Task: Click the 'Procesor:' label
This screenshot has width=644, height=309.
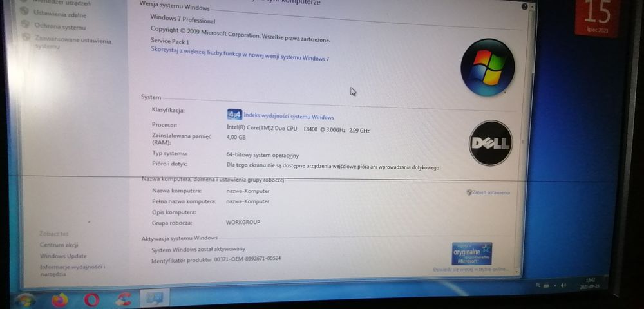Action: [x=164, y=125]
